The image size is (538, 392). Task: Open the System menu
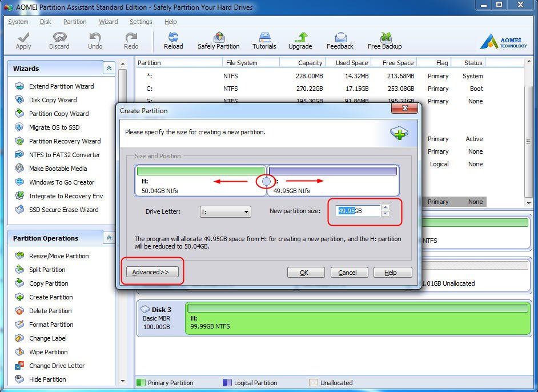click(18, 22)
